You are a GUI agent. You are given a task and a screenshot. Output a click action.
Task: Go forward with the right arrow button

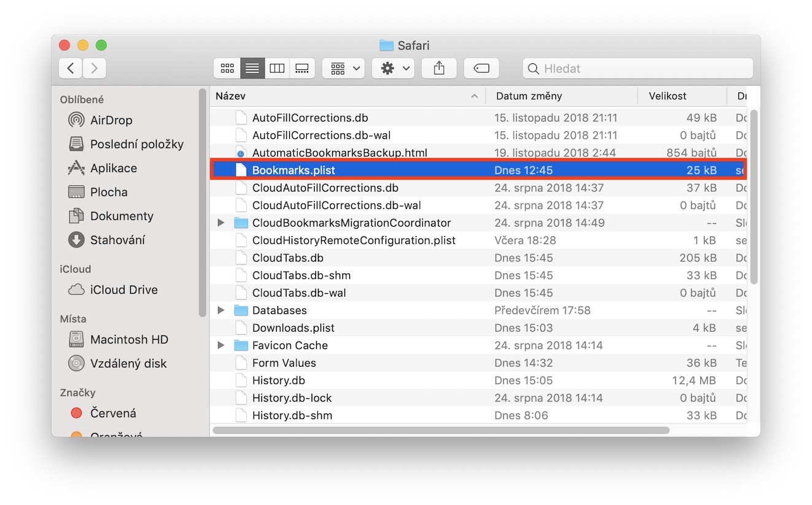(x=94, y=68)
